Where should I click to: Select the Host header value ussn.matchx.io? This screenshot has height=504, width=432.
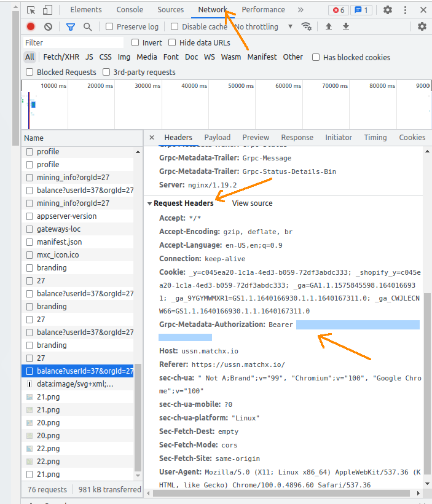[210, 351]
